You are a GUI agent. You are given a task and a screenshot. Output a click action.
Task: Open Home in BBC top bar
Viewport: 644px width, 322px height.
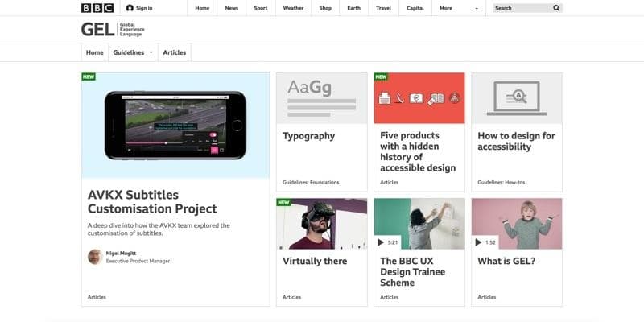[202, 8]
